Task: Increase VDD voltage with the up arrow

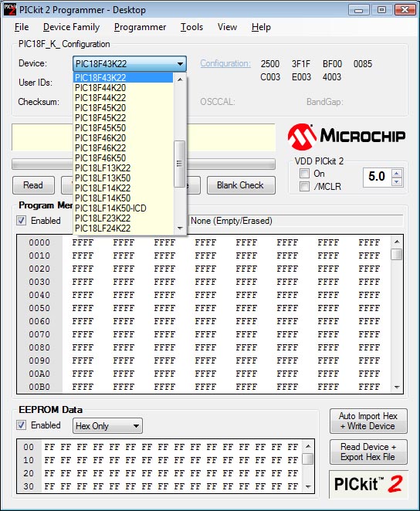Action: [397, 174]
